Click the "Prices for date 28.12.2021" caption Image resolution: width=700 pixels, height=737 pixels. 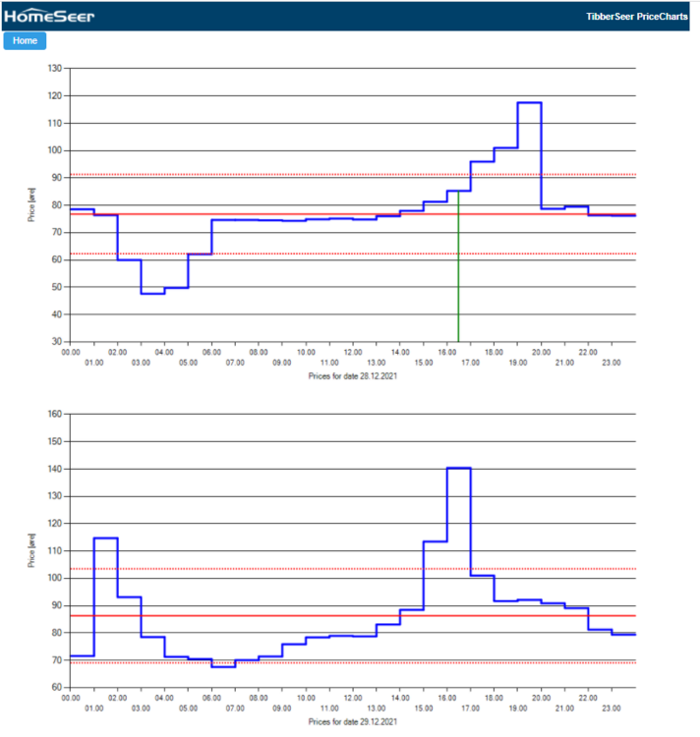coord(353,376)
